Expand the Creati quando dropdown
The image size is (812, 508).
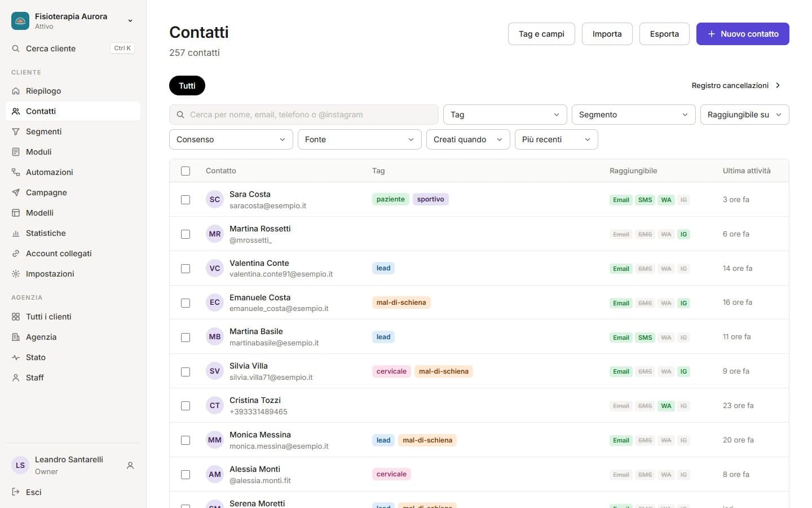(468, 139)
